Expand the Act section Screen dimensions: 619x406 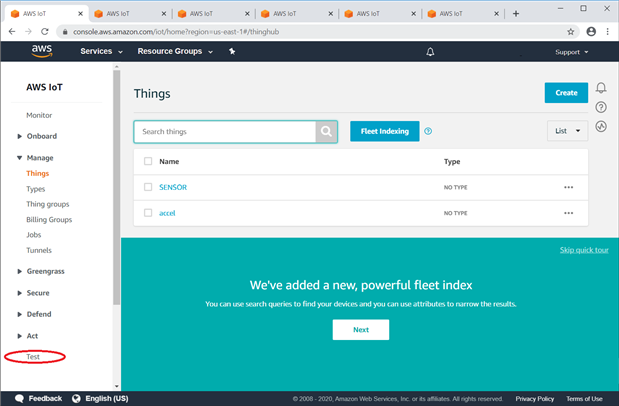[19, 336]
